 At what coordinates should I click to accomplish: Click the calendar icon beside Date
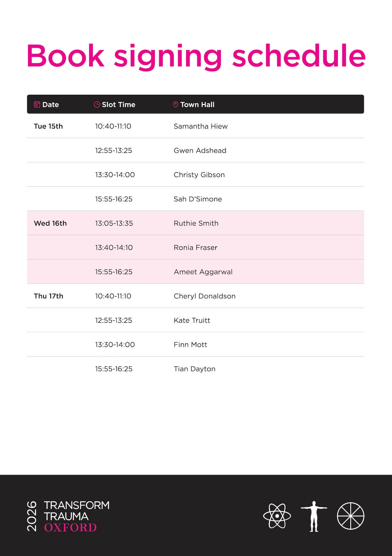click(x=37, y=105)
